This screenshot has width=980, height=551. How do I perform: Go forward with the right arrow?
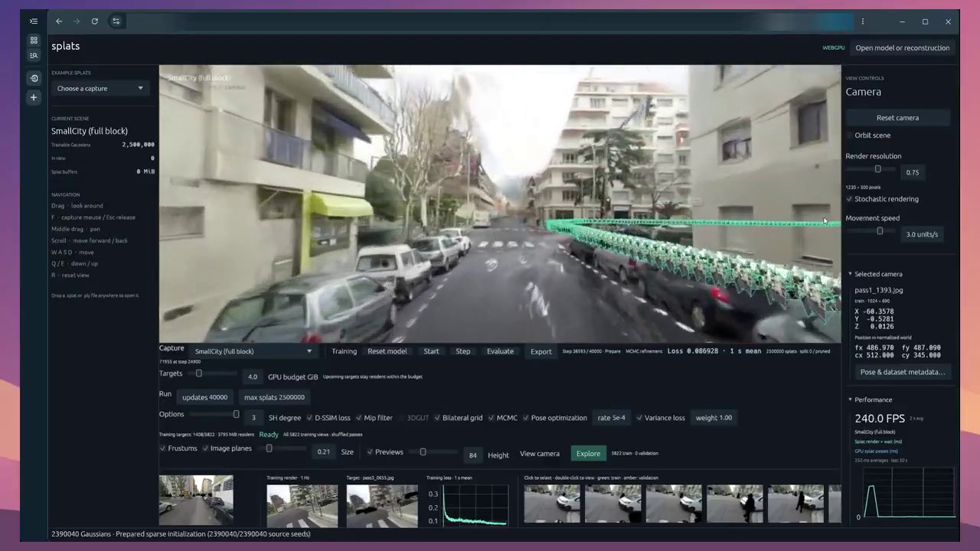77,21
